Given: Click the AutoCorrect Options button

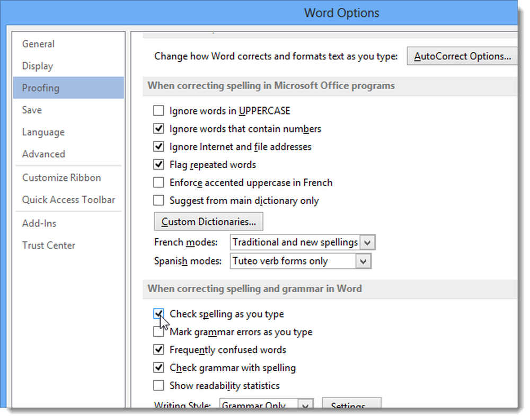Looking at the screenshot, I should pyautogui.click(x=462, y=56).
